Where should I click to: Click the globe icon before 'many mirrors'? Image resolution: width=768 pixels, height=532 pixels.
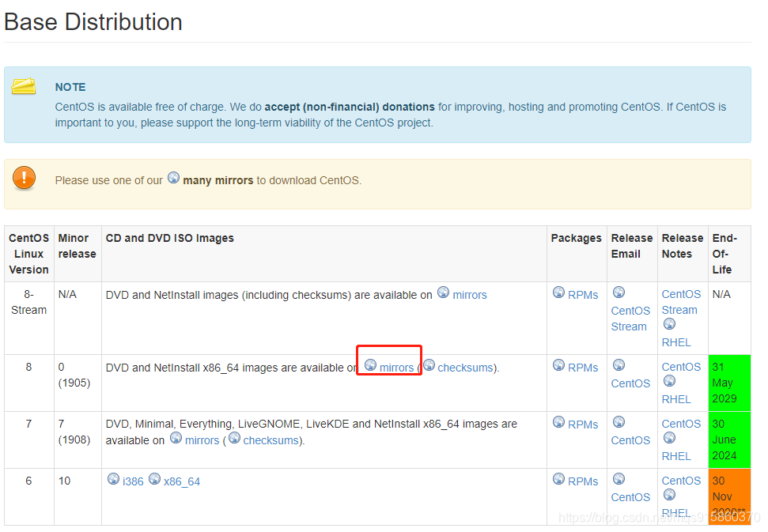173,178
